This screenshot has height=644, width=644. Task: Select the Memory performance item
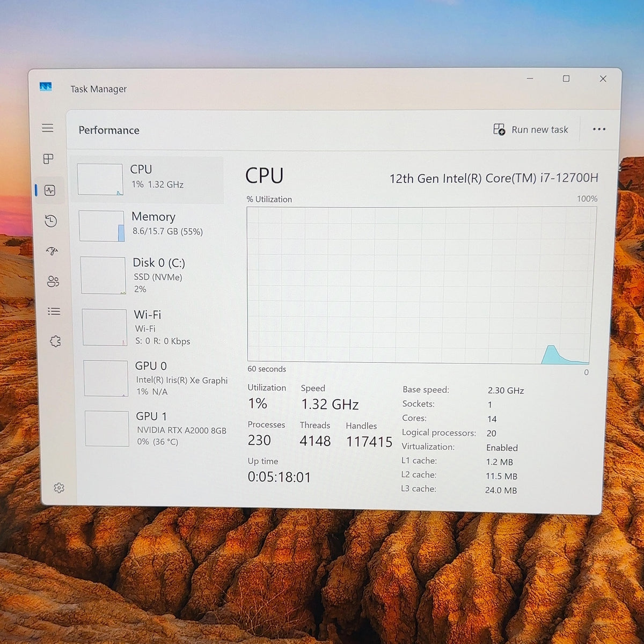point(149,225)
